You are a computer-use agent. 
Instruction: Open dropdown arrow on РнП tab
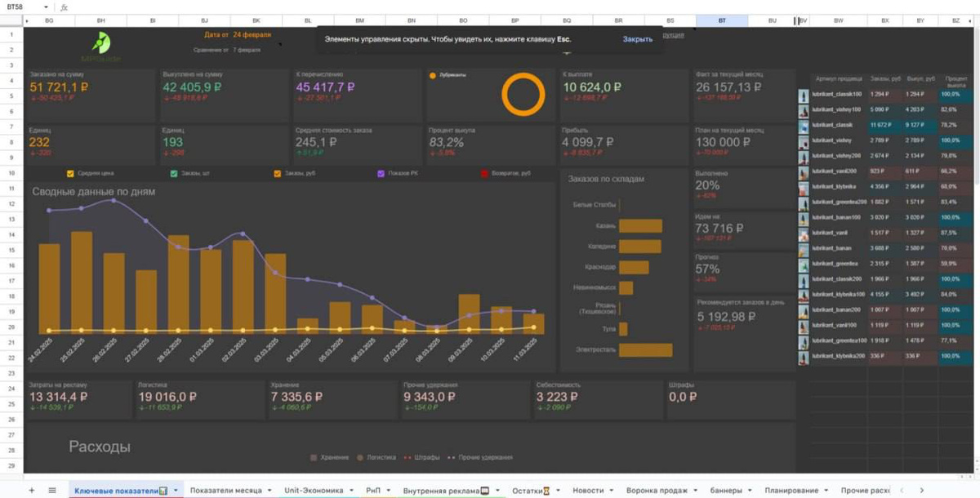tap(389, 491)
